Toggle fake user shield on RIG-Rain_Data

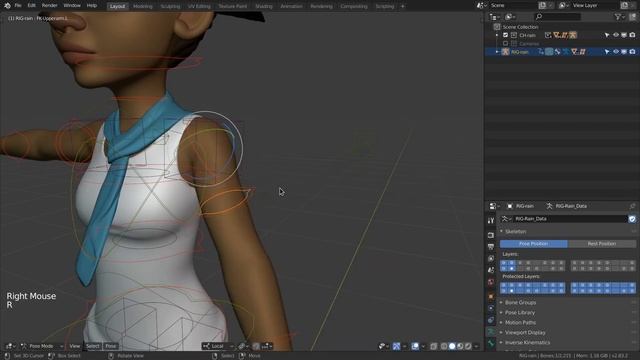(x=632, y=219)
